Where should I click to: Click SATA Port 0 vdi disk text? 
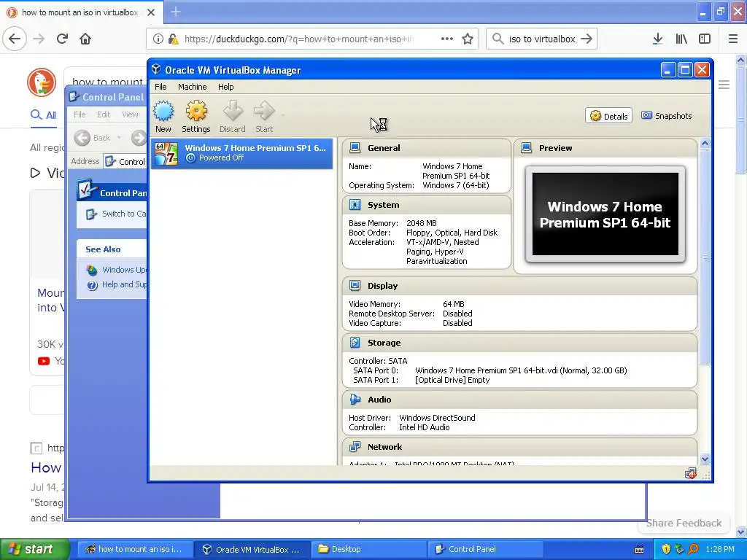pyautogui.click(x=521, y=370)
